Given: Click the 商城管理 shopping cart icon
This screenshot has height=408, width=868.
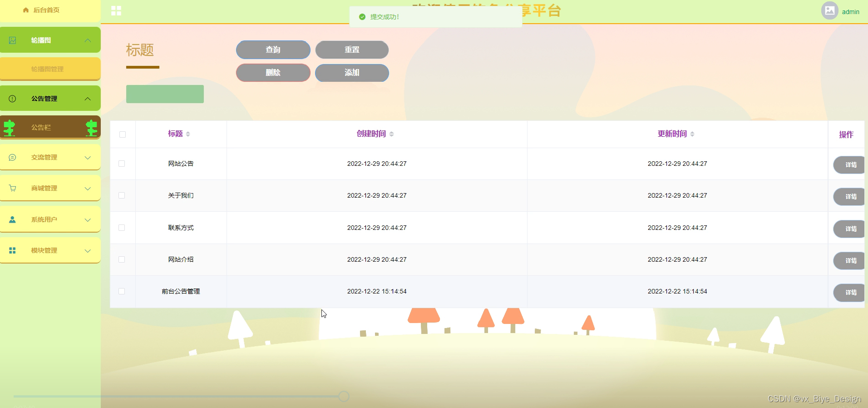Looking at the screenshot, I should 12,188.
